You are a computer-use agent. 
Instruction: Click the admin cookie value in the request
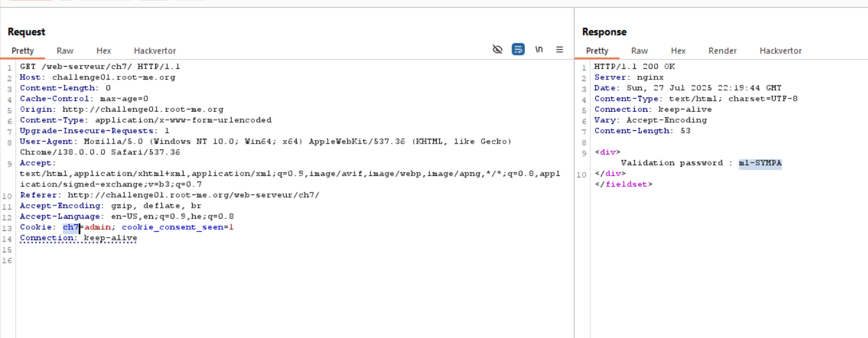click(97, 227)
